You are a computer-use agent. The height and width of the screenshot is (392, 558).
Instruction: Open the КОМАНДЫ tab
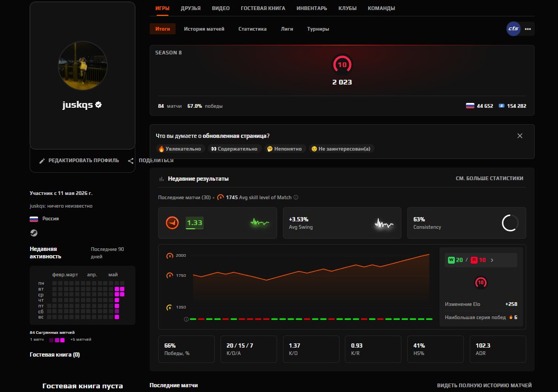[x=381, y=8]
